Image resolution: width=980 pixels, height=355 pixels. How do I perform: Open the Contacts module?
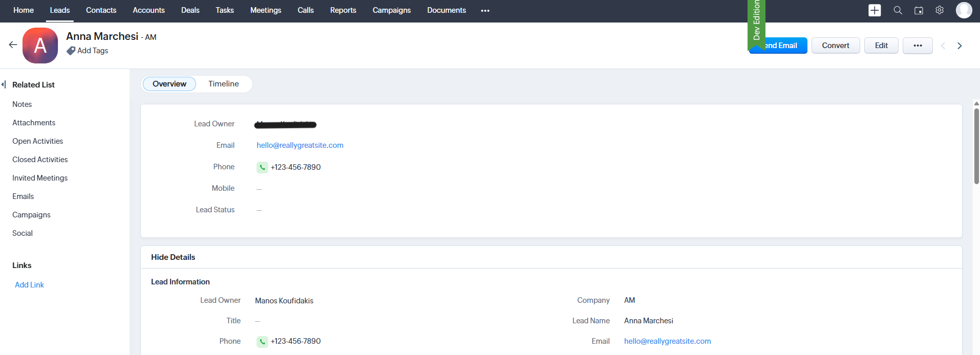point(101,10)
